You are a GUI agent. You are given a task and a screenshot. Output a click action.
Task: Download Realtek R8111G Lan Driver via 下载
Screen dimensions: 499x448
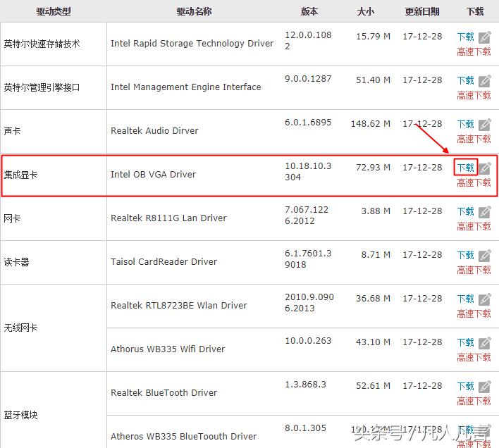466,211
